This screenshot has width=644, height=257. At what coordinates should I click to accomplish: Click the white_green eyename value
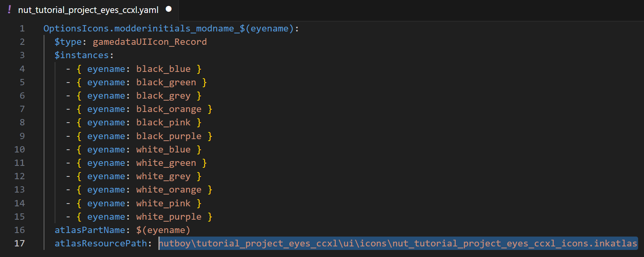pos(166,163)
